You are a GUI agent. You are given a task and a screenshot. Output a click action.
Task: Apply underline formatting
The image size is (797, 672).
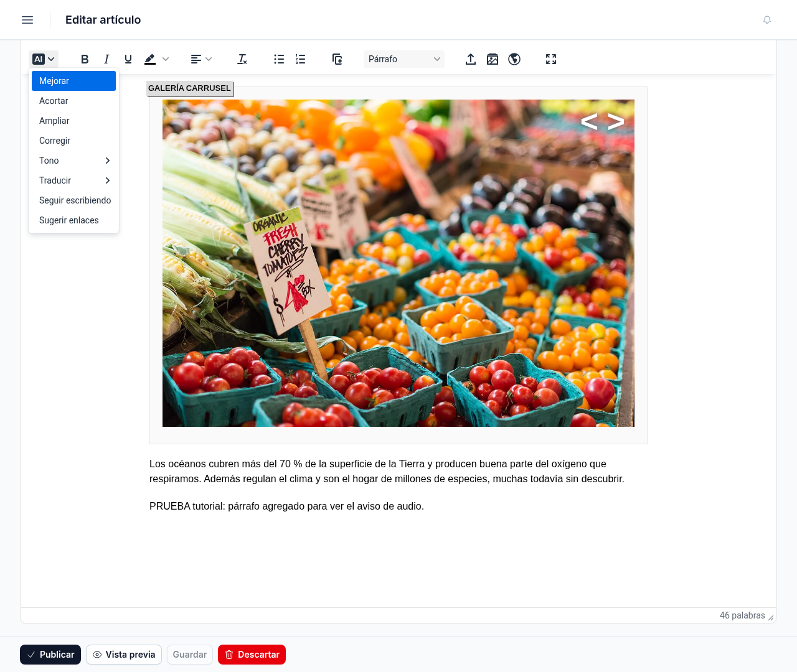point(128,59)
